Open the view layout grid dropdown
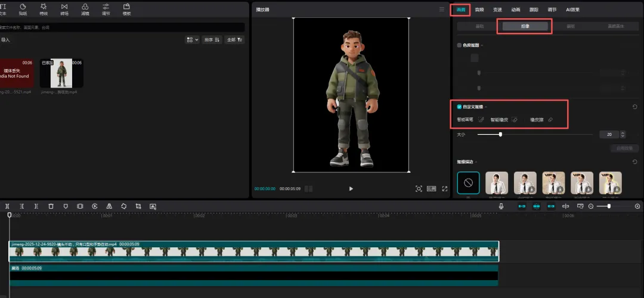Viewport: 644px width, 298px height. click(x=192, y=40)
